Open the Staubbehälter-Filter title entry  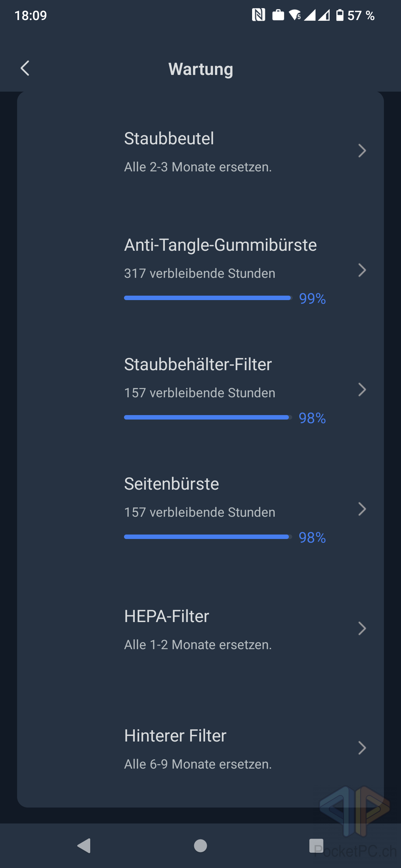click(198, 365)
